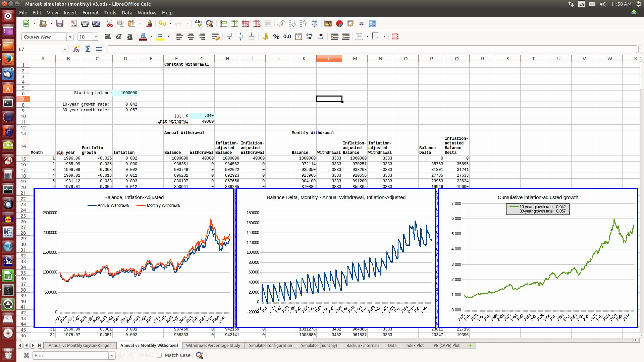The height and width of the screenshot is (362, 644).
Task: Click the Find All button
Action: 146,355
